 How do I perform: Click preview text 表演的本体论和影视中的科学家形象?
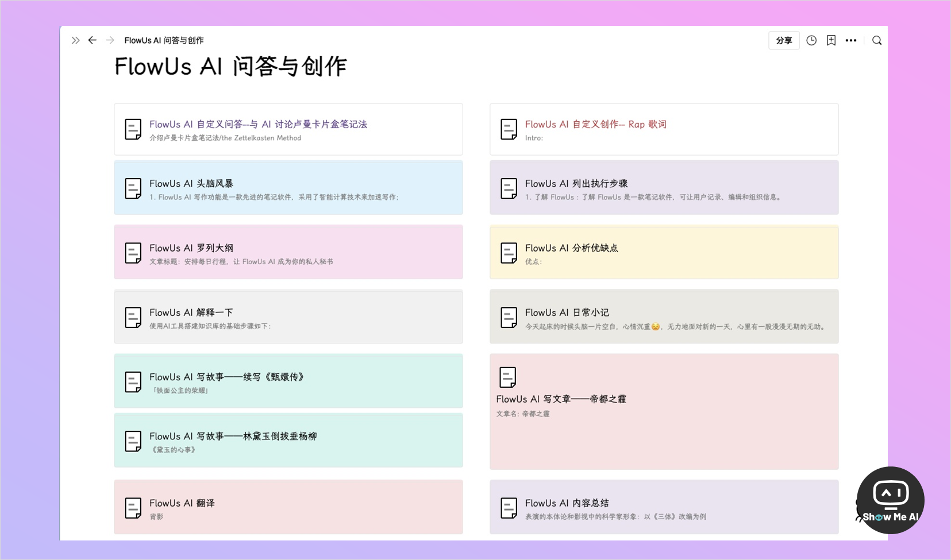click(615, 516)
